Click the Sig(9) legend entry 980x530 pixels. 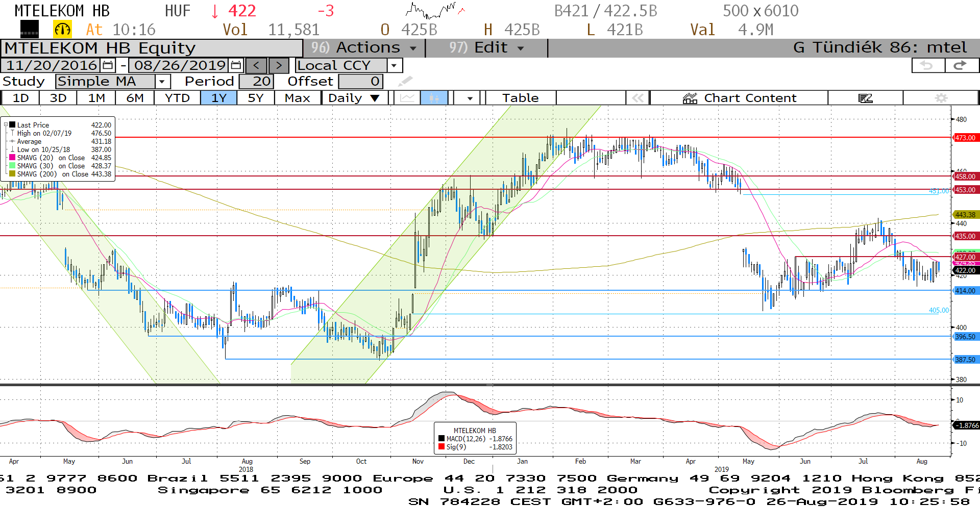point(475,447)
